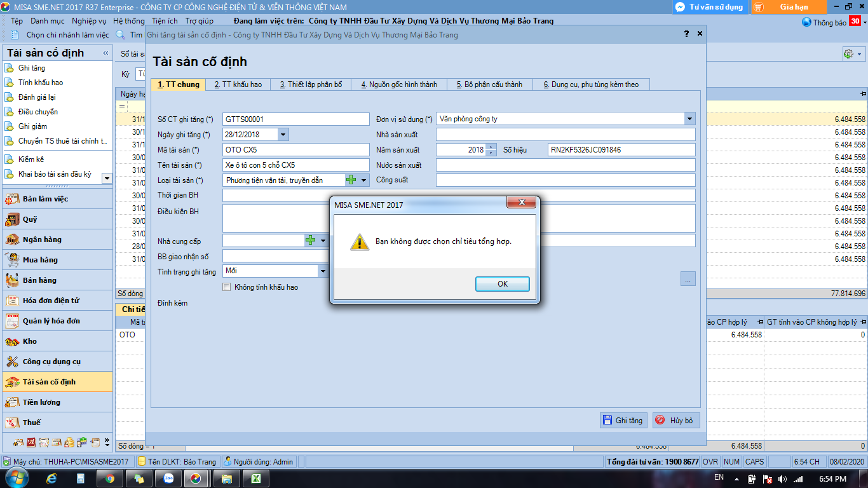Click the green plus beside Nhà cung cấp

tap(310, 241)
